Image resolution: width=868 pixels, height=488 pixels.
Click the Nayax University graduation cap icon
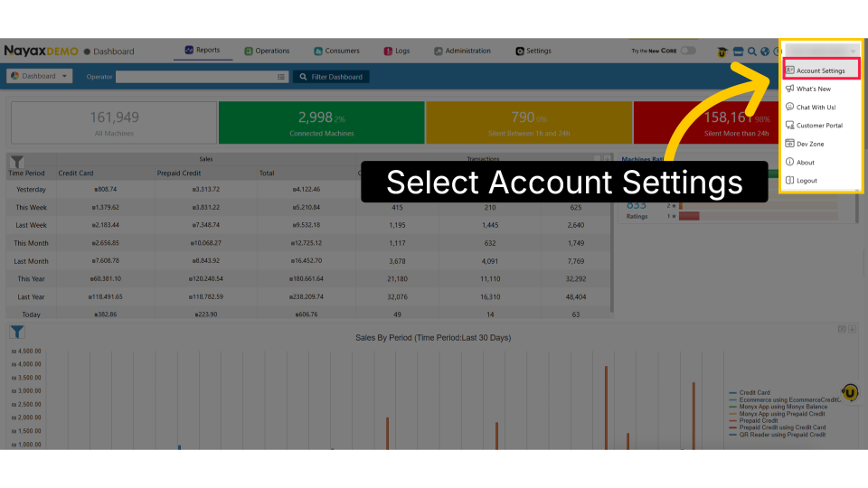click(722, 52)
